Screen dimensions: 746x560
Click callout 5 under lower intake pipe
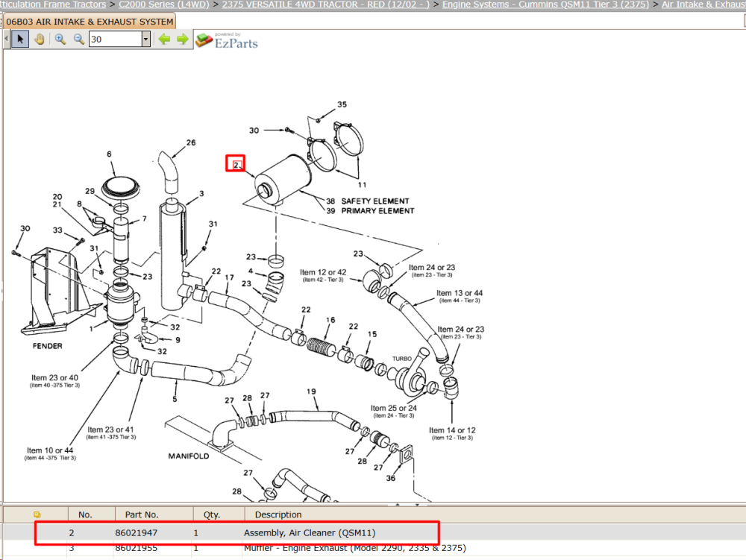tap(175, 400)
